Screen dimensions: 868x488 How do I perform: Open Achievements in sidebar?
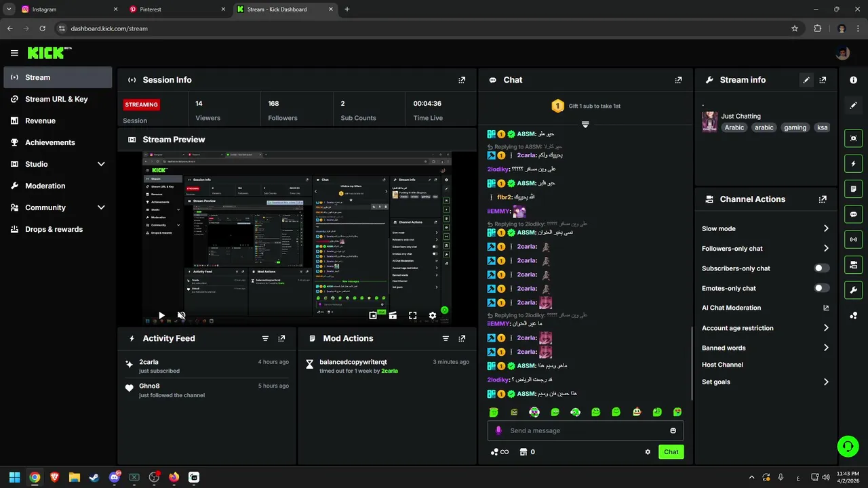[58, 142]
